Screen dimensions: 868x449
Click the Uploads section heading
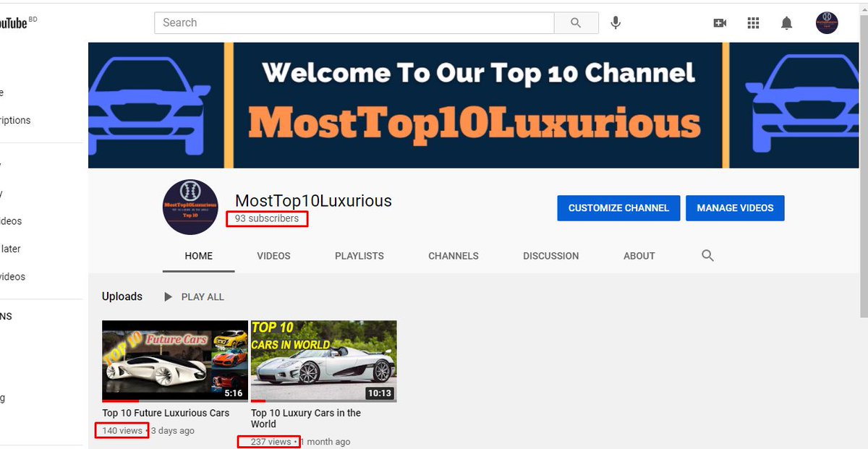(x=122, y=296)
